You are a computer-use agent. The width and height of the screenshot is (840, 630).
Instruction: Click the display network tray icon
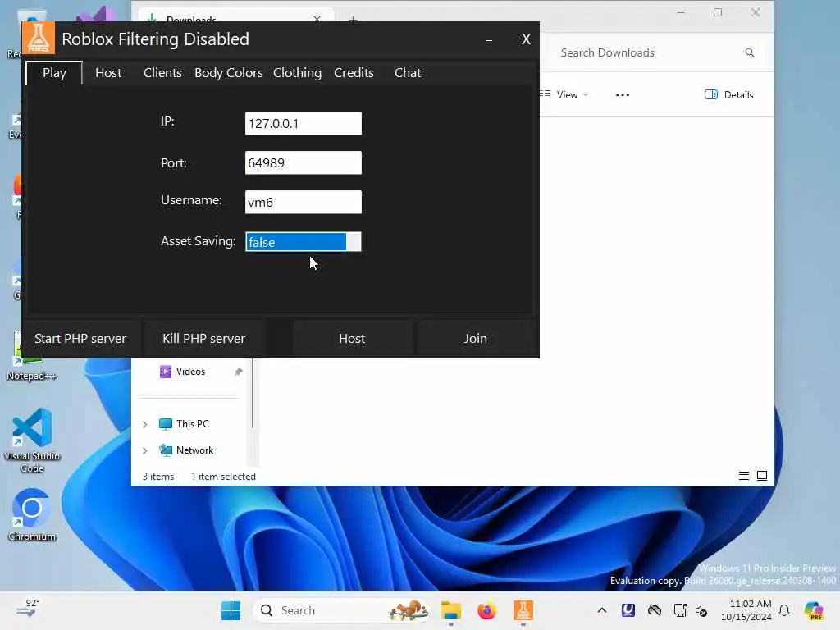click(680, 610)
